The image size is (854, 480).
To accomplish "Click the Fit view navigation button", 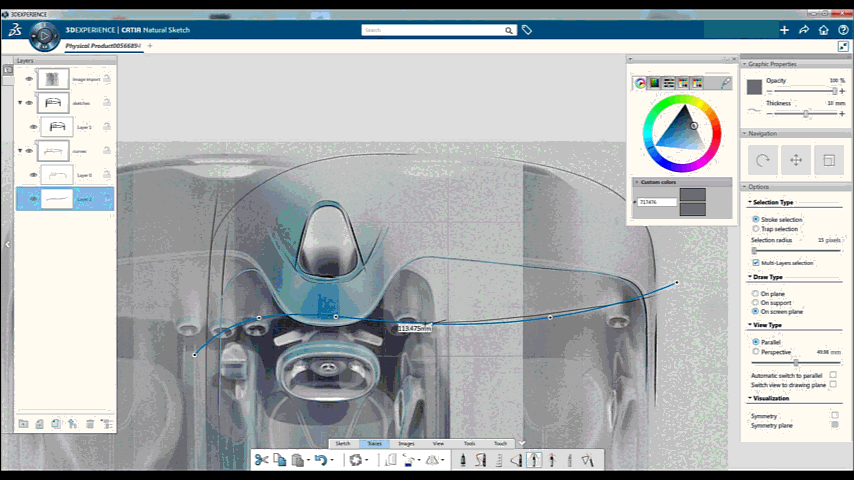I will click(829, 160).
